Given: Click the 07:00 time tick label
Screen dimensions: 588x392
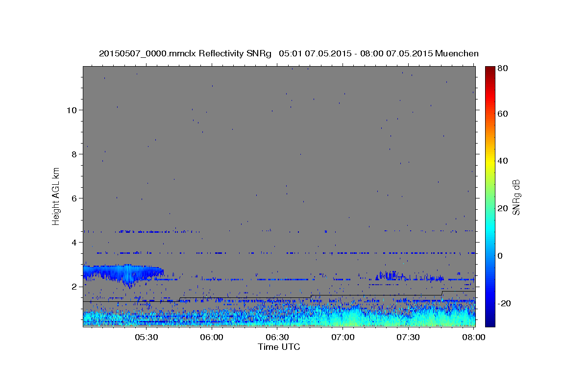Looking at the screenshot, I should point(343,337).
